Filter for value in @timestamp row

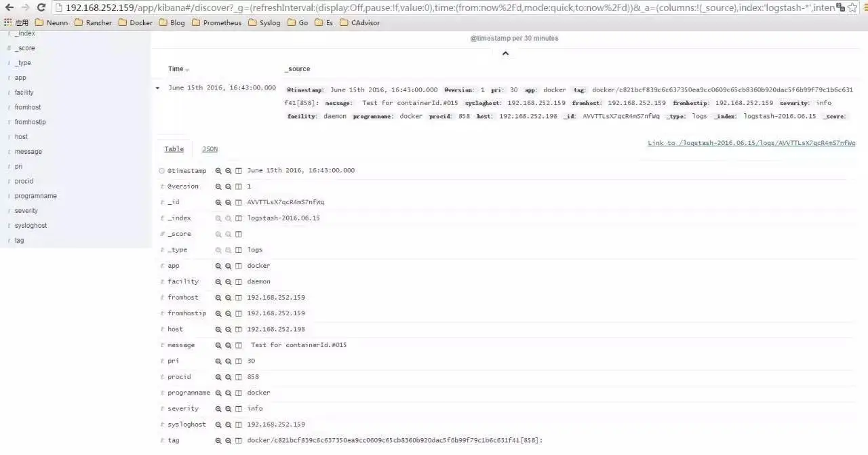click(x=218, y=171)
